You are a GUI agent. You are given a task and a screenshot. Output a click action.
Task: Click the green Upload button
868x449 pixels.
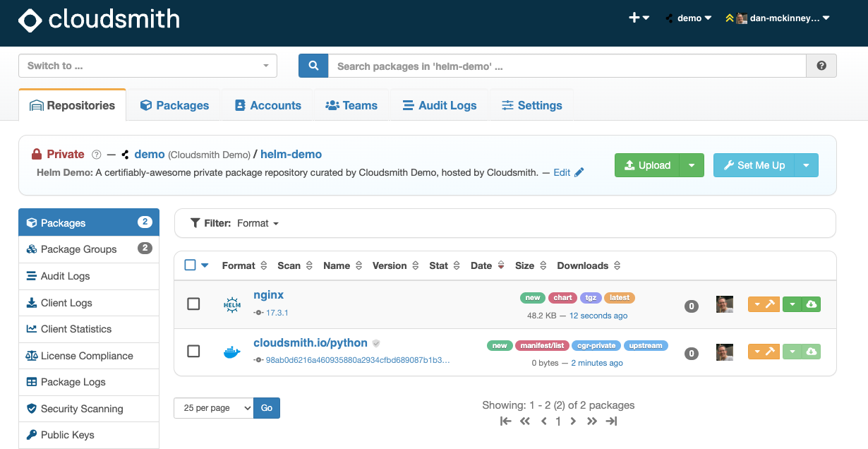[x=647, y=165]
